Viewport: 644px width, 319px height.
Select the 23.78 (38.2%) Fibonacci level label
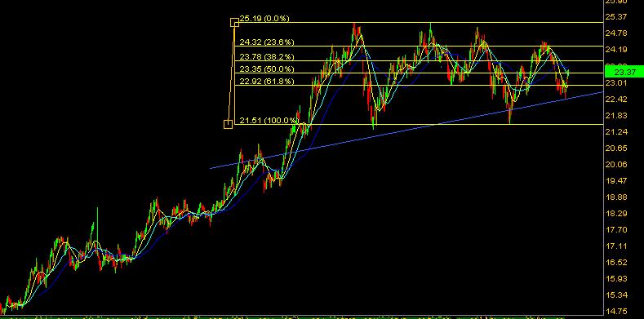tap(267, 56)
